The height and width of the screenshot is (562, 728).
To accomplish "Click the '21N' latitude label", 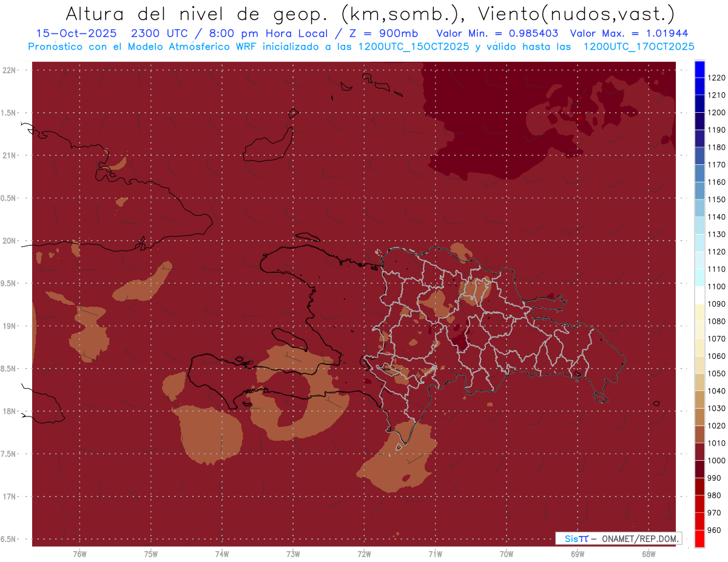I will (x=10, y=156).
